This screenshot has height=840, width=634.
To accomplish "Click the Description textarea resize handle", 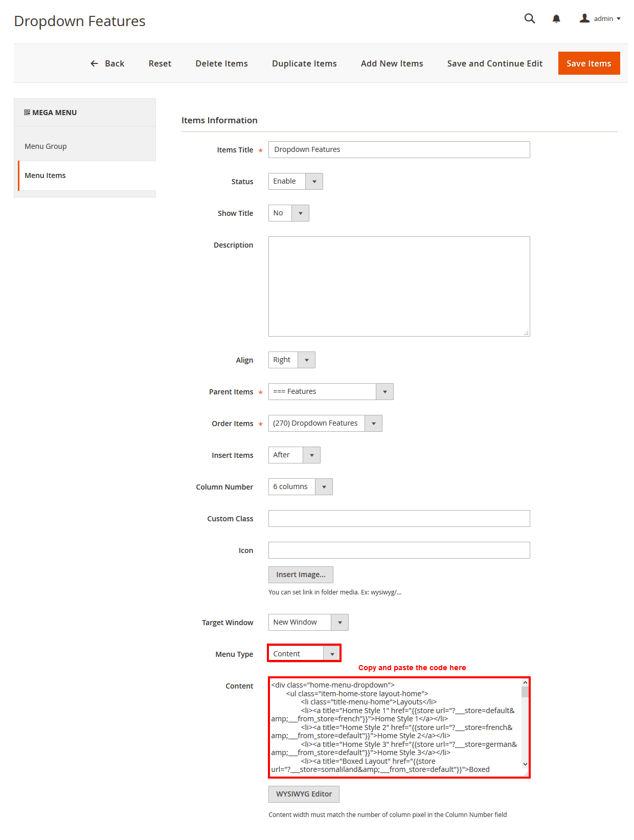I will pos(526,333).
